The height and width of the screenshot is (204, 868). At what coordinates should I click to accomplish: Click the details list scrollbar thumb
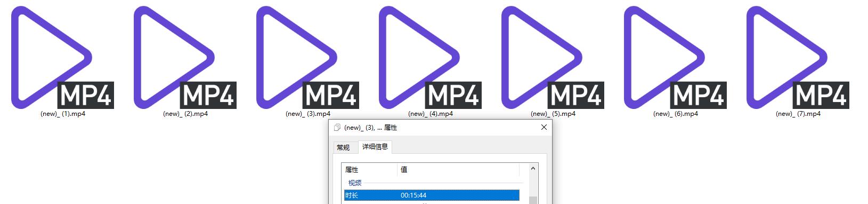(533, 200)
